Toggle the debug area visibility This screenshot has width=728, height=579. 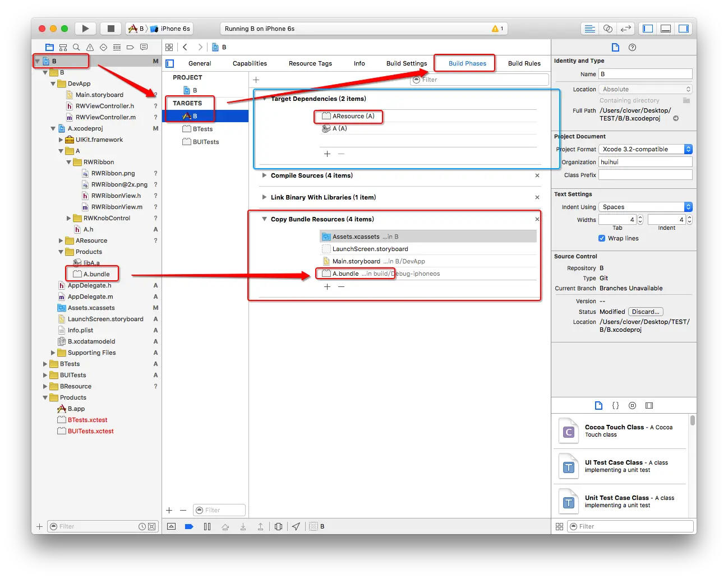666,29
